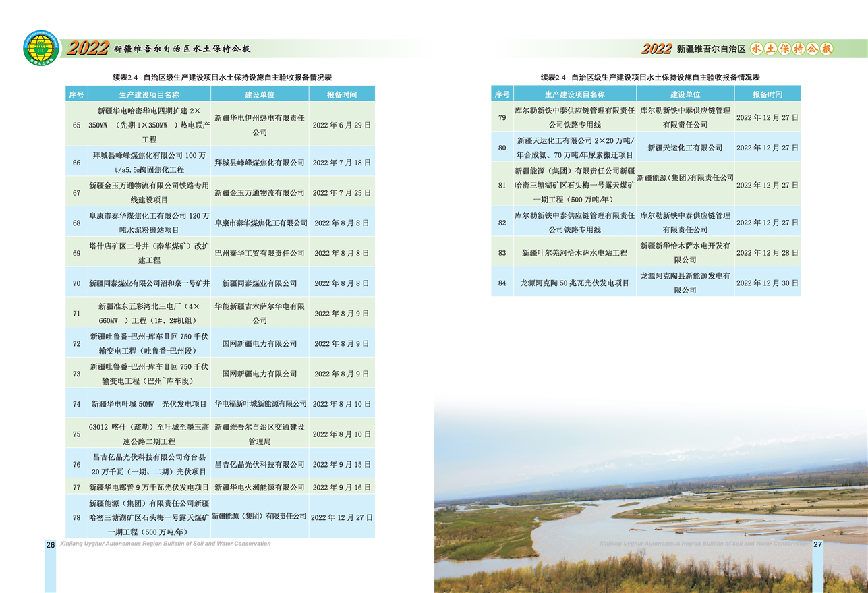Click row 72 unit '国网新疆电力有限公司'
The height and width of the screenshot is (593, 868).
pyautogui.click(x=260, y=343)
